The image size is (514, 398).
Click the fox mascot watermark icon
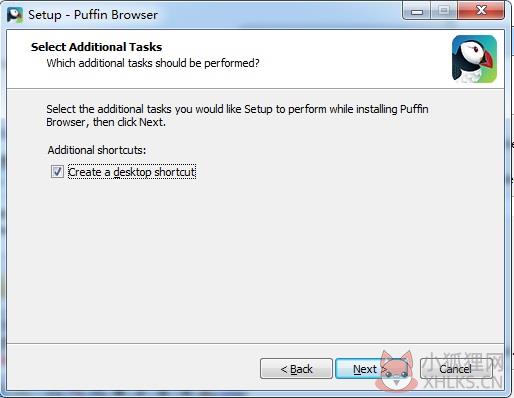coord(397,371)
